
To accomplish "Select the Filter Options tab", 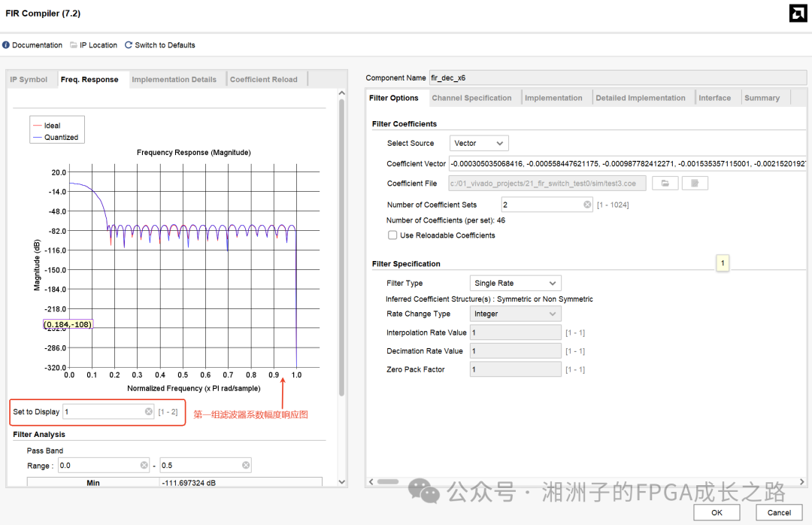I will 393,98.
